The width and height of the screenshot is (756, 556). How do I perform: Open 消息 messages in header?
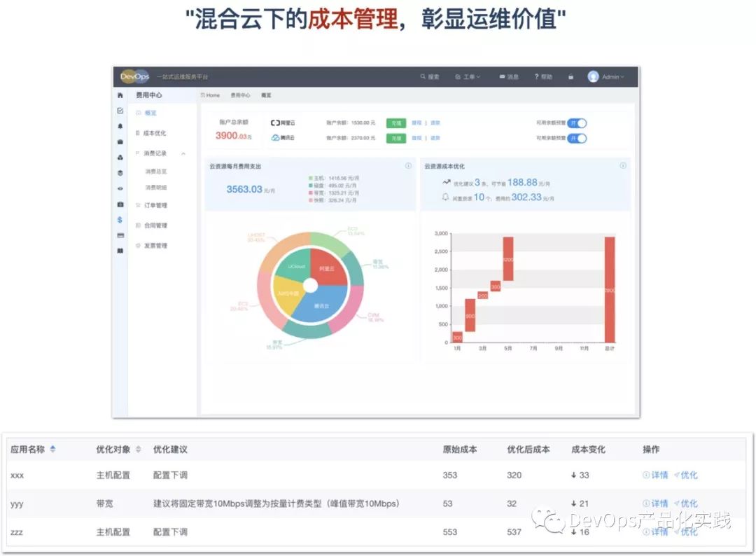click(x=509, y=76)
